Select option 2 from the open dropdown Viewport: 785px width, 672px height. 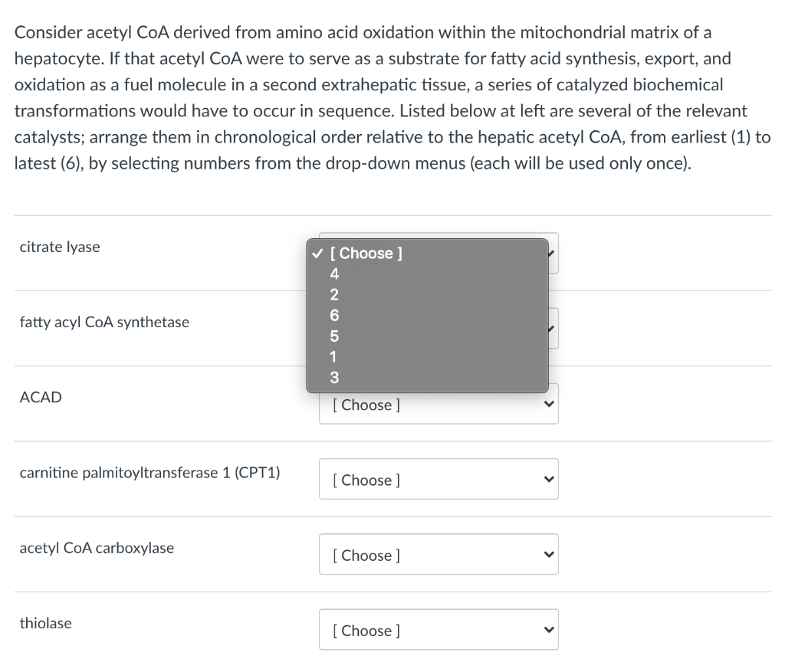pos(334,294)
